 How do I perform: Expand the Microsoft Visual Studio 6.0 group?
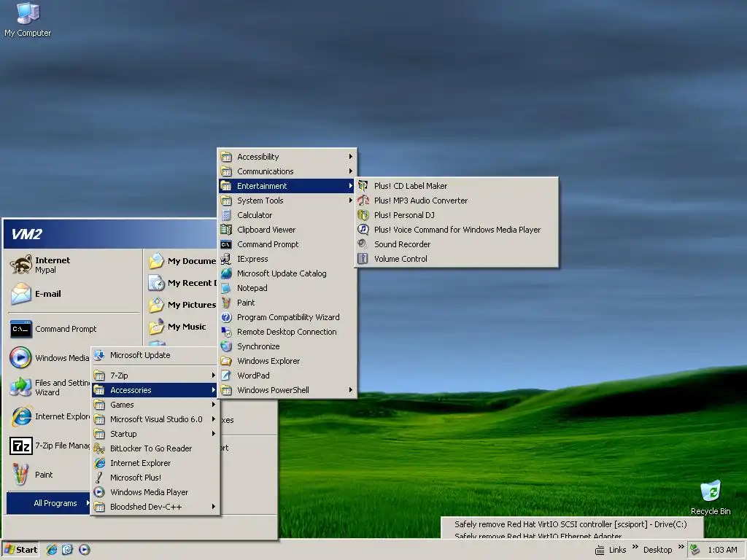(x=155, y=419)
